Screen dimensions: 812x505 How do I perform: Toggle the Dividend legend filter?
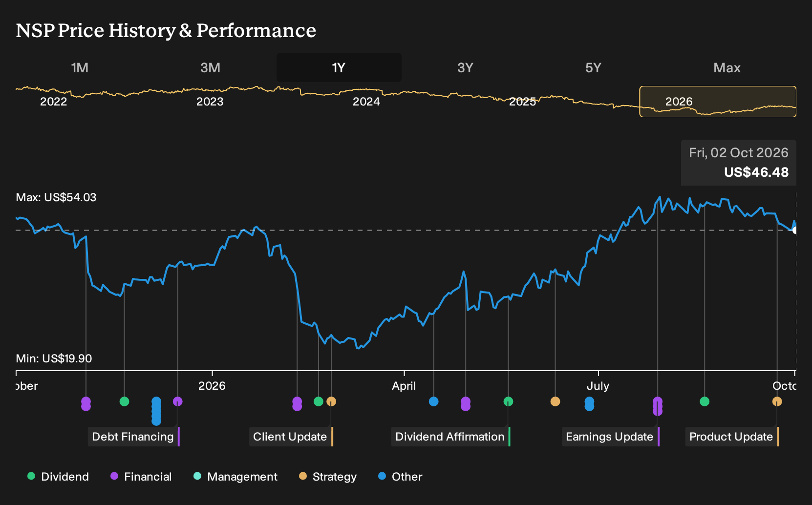pyautogui.click(x=58, y=477)
